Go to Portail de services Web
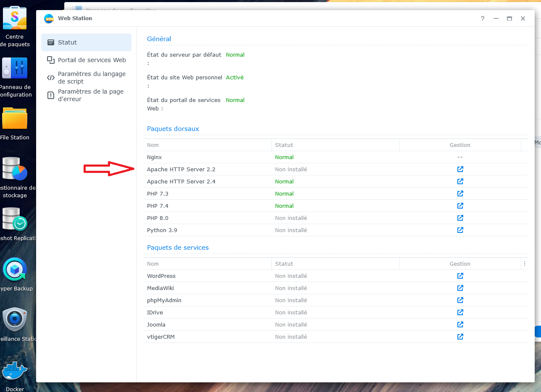Screen dimensions: 541x392 [x=86, y=60]
